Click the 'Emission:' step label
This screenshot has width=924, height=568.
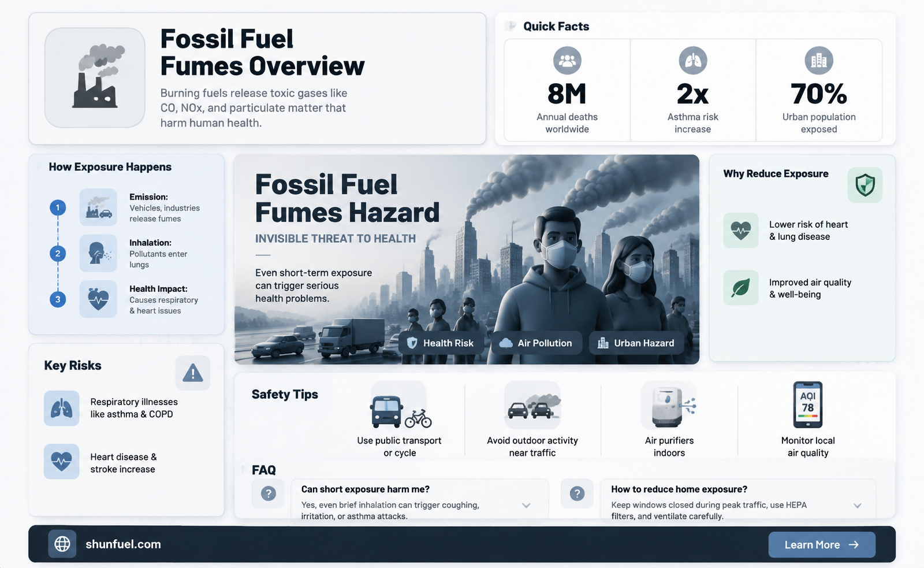pos(148,197)
